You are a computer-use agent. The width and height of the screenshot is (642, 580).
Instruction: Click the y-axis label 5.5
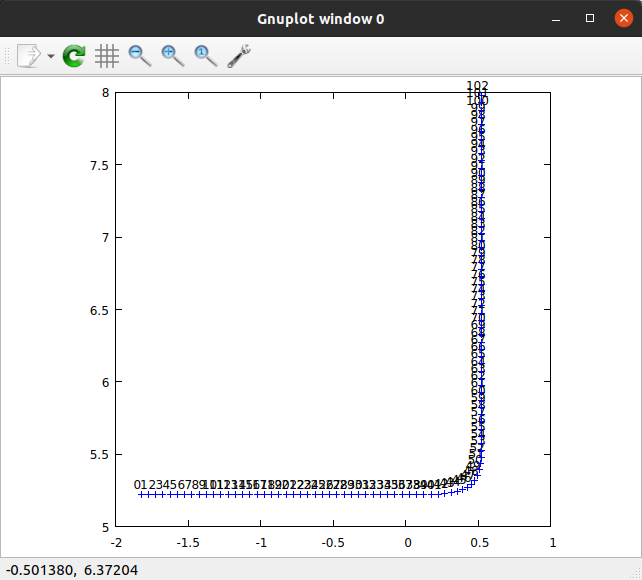coord(99,455)
